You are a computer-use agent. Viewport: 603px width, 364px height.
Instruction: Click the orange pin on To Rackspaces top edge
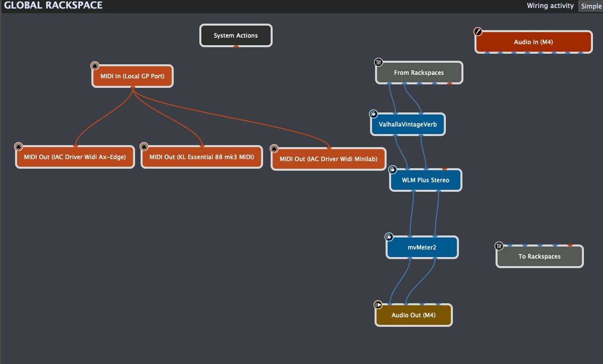coord(570,246)
